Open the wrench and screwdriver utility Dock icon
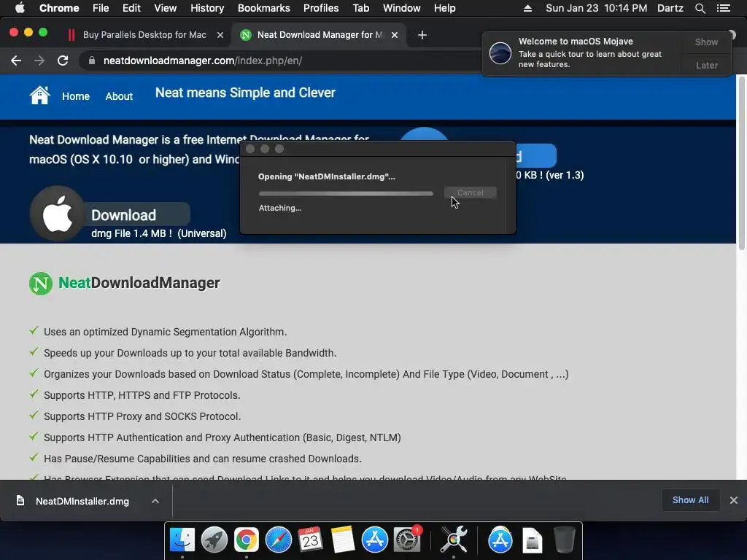The image size is (747, 560). click(454, 540)
